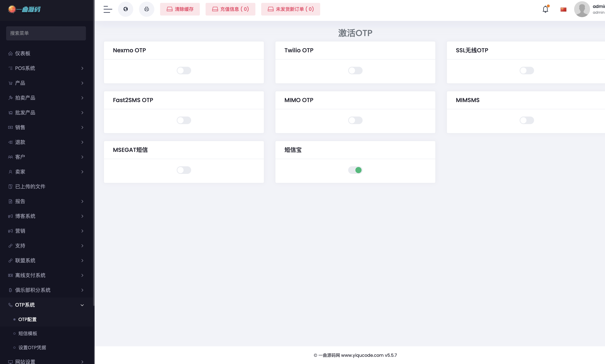Click the cart icon beside 产品
This screenshot has height=364, width=605.
point(10,83)
